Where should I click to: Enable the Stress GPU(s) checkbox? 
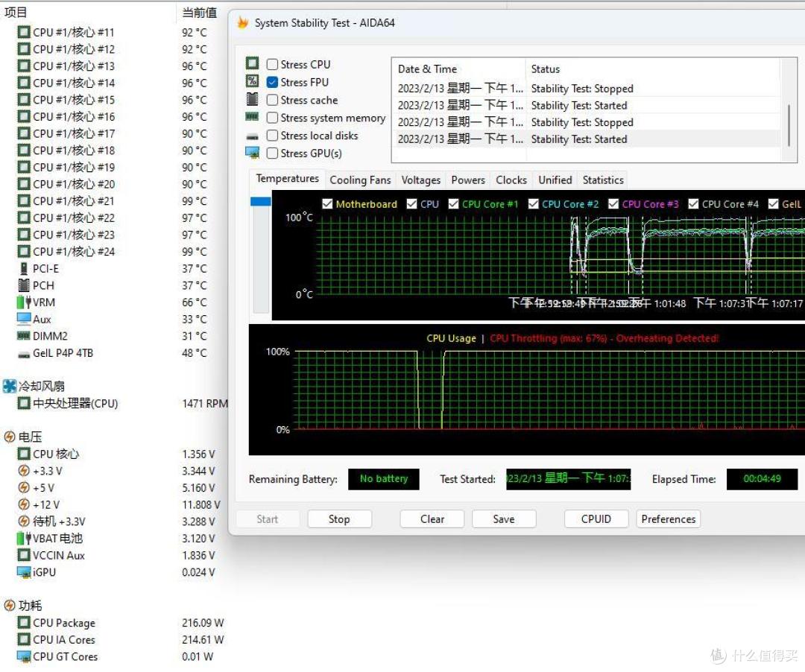pyautogui.click(x=272, y=153)
